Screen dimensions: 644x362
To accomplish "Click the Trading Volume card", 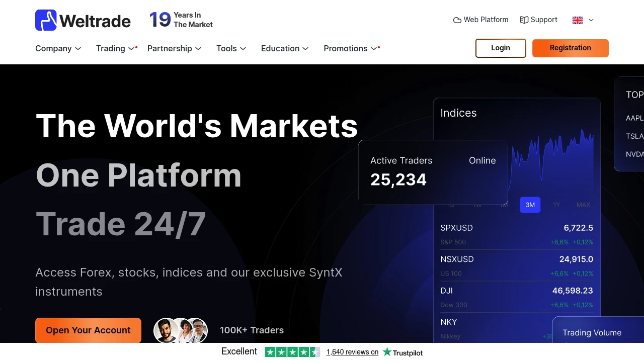I will click(x=598, y=330).
